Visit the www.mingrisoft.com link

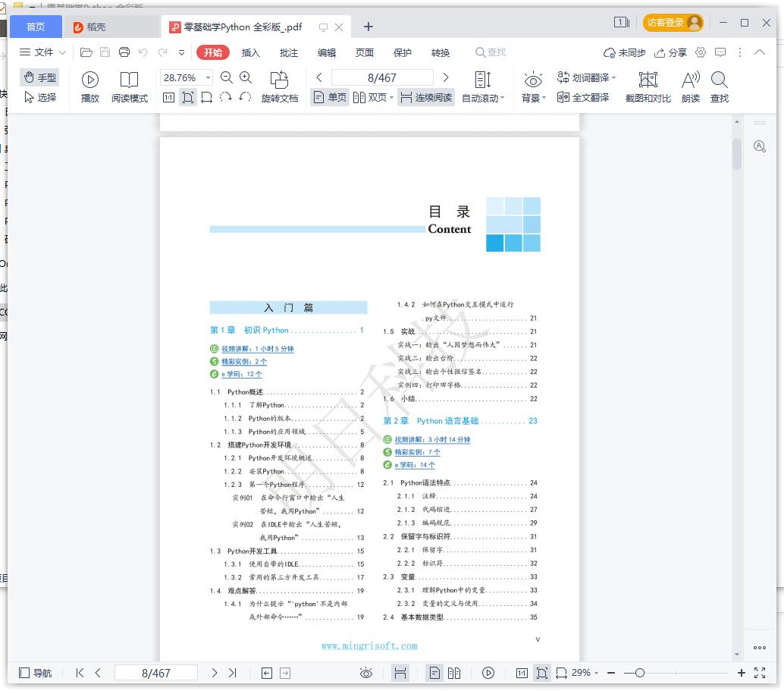pos(369,646)
